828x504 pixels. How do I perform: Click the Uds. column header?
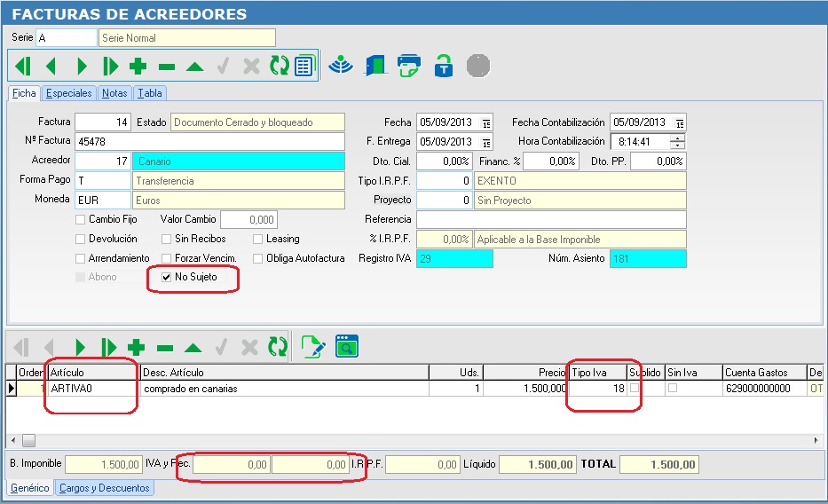(456, 373)
